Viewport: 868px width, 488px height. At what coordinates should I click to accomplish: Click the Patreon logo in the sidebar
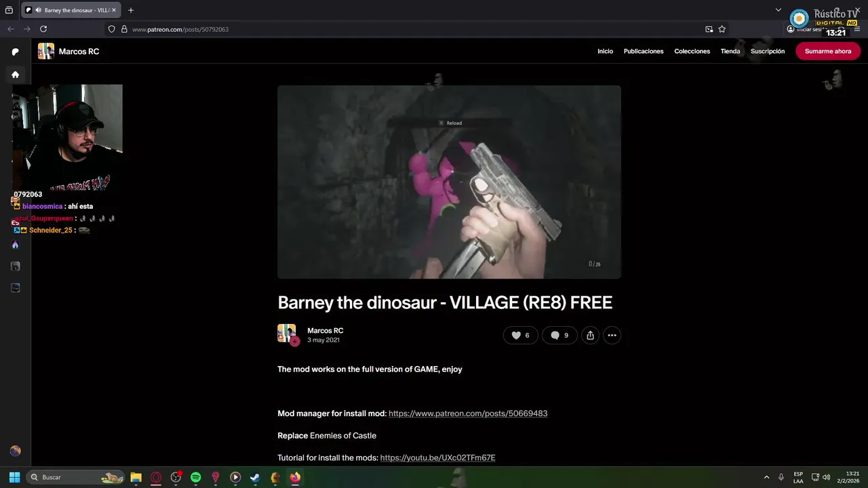(x=15, y=52)
